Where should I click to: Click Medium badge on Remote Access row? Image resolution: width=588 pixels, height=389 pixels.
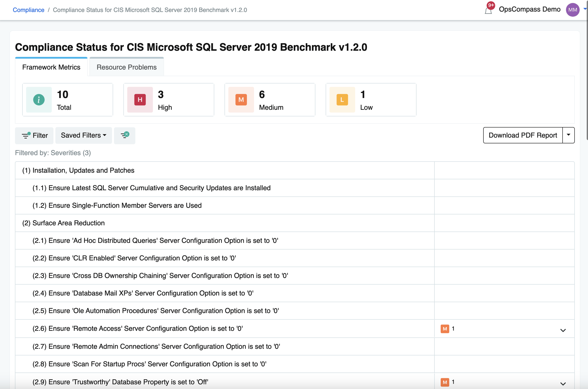point(445,329)
